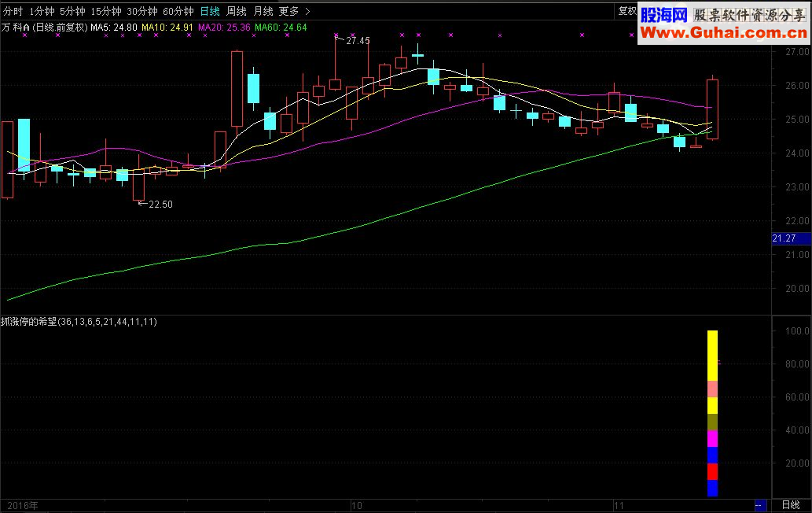The height and width of the screenshot is (513, 812).
Task: Switch to the 分时 intraday tab
Action: [x=13, y=11]
